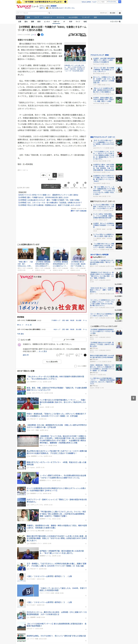Click the 記事に関する報告 report icon
This screenshot has height=644, width=138.
[x=23, y=188]
